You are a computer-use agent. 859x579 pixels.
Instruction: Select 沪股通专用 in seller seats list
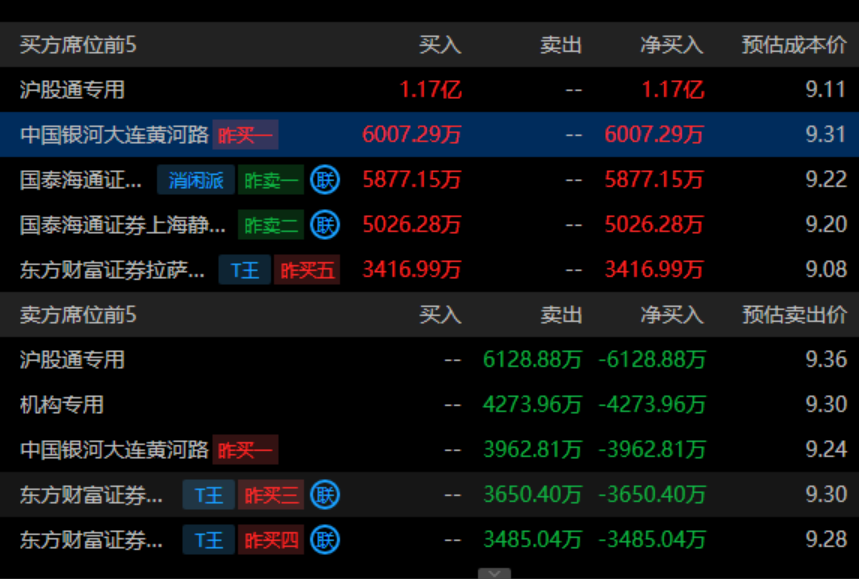click(72, 360)
